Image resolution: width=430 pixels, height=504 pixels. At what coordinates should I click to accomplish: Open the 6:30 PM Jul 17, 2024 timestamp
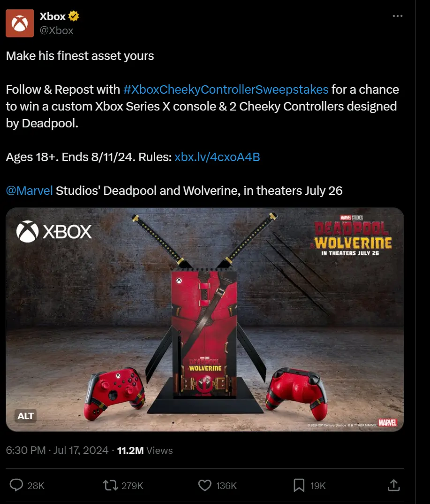[57, 450]
